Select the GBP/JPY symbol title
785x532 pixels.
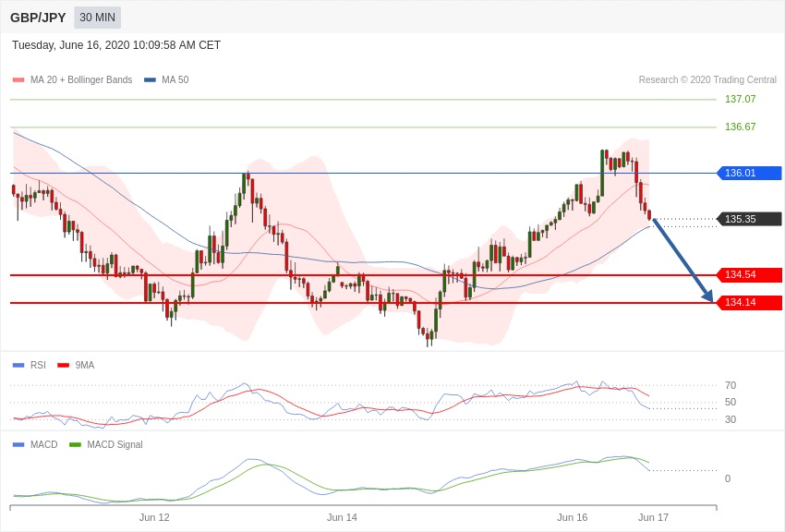[x=38, y=18]
